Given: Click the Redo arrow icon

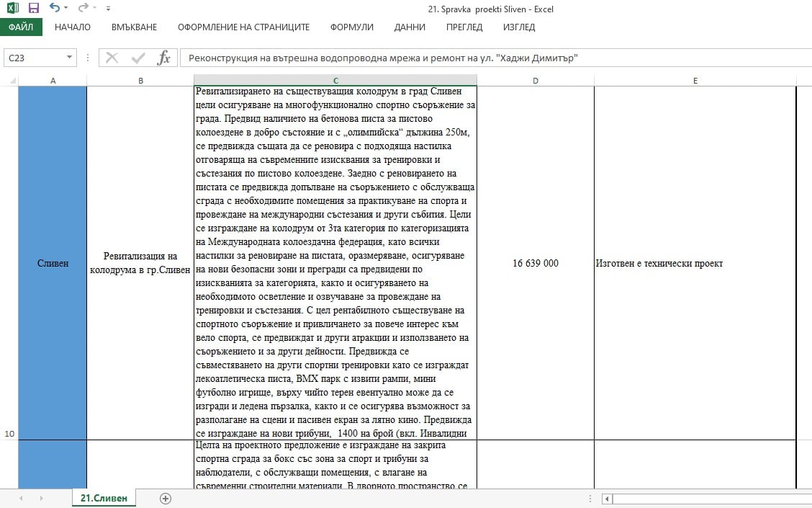Looking at the screenshot, I should pyautogui.click(x=82, y=9).
